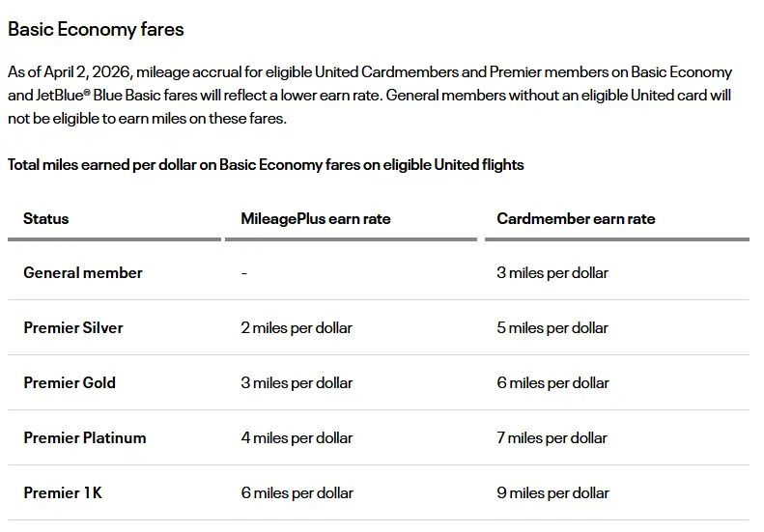Click the Total miles earned per dollar subheading
Viewport: 764px width, 532px height.
(266, 165)
